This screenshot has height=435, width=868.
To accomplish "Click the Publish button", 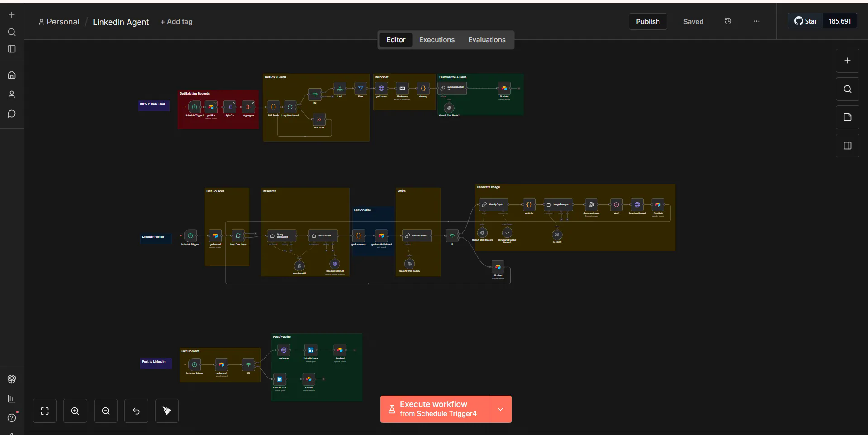I will click(x=648, y=21).
